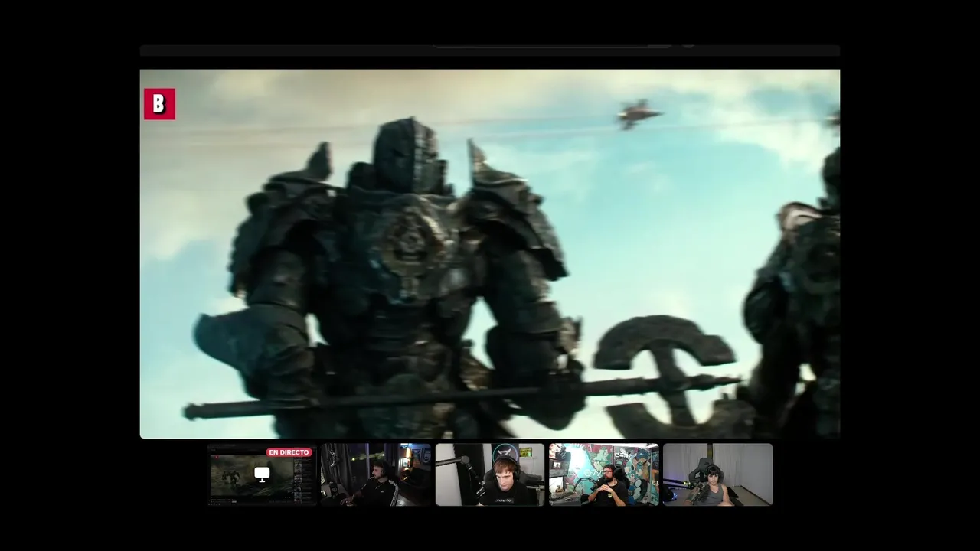The image size is (980, 551).
Task: Click the main robot video stream
Action: tap(490, 254)
